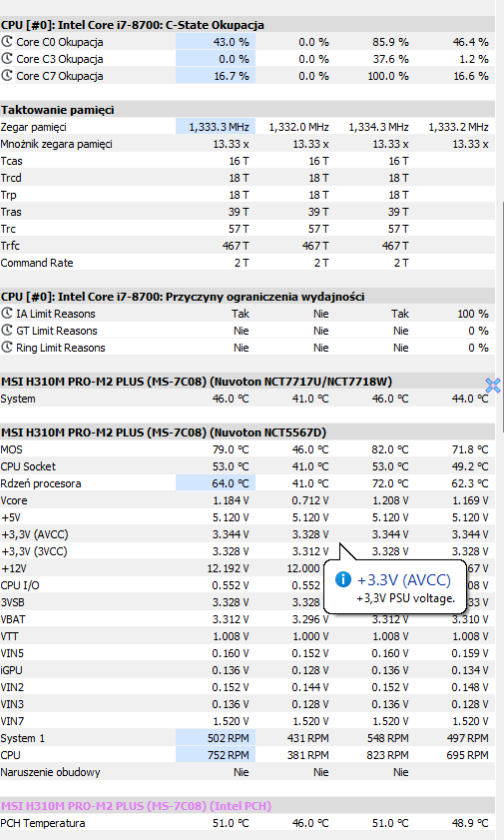Click the clock icon beside Core C3 Okupacja
The width and height of the screenshot is (504, 840).
coord(6,59)
